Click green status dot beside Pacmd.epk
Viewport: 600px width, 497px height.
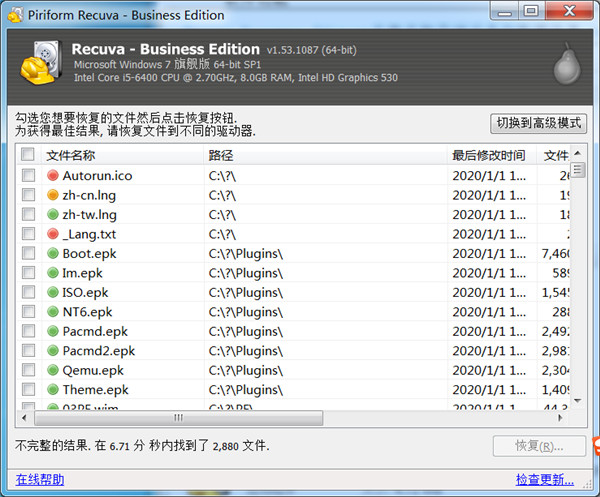coord(53,331)
